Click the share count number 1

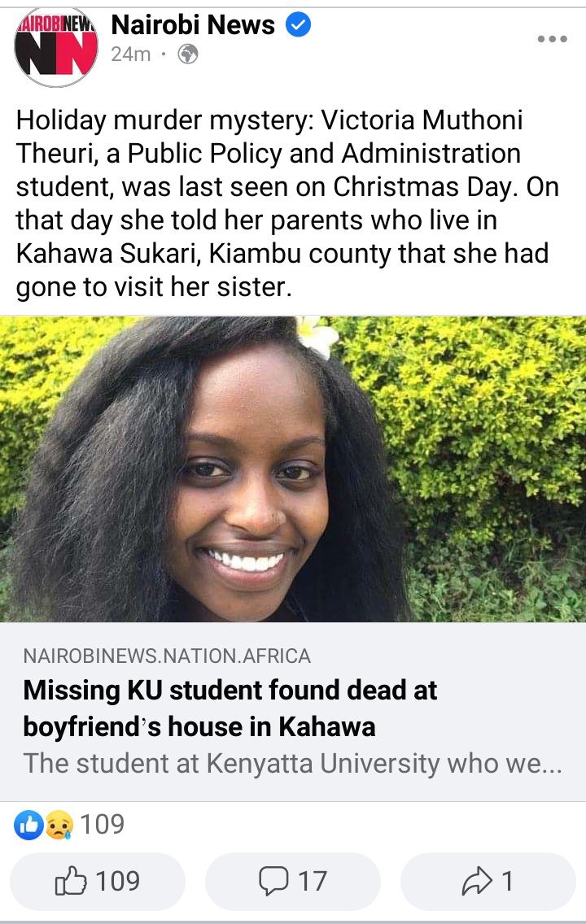[x=507, y=882]
